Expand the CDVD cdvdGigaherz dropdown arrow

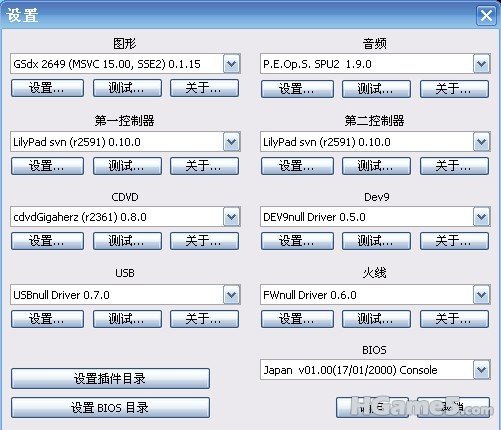(232, 217)
